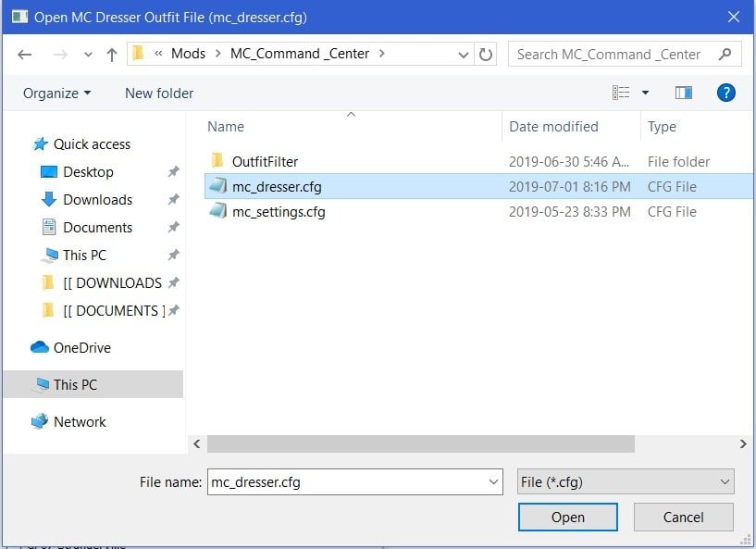The image size is (756, 549).
Task: Open Documents in the sidebar
Action: tap(97, 227)
